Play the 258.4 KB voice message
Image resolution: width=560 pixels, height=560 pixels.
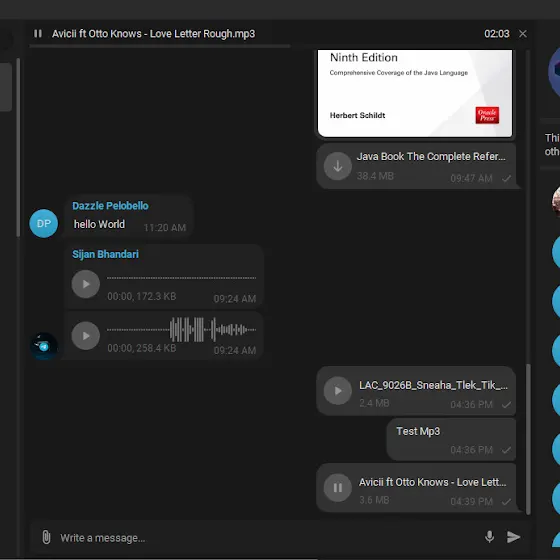coord(86,336)
